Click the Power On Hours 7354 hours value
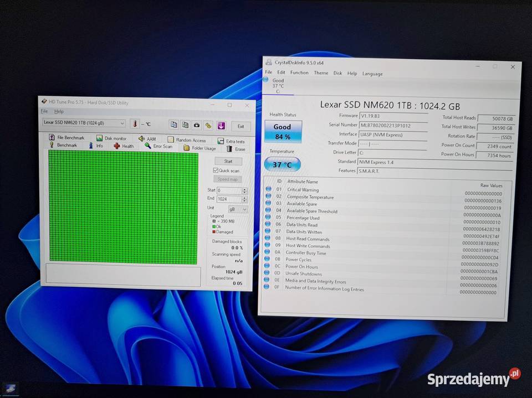The height and width of the screenshot is (398, 532). (494, 155)
